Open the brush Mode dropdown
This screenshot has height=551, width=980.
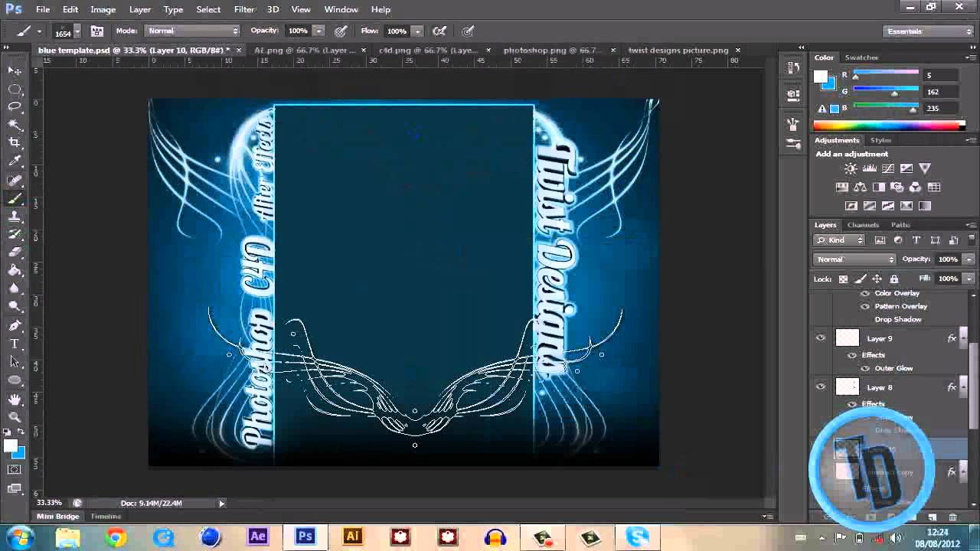[193, 31]
